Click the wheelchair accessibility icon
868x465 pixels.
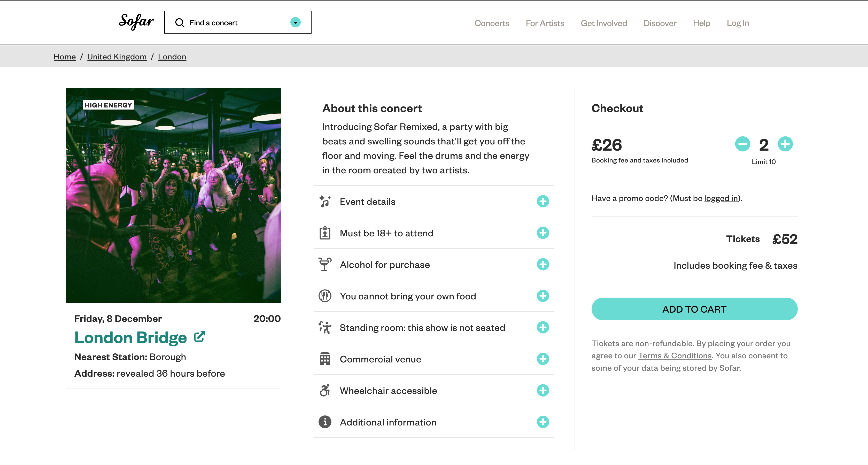coord(325,391)
